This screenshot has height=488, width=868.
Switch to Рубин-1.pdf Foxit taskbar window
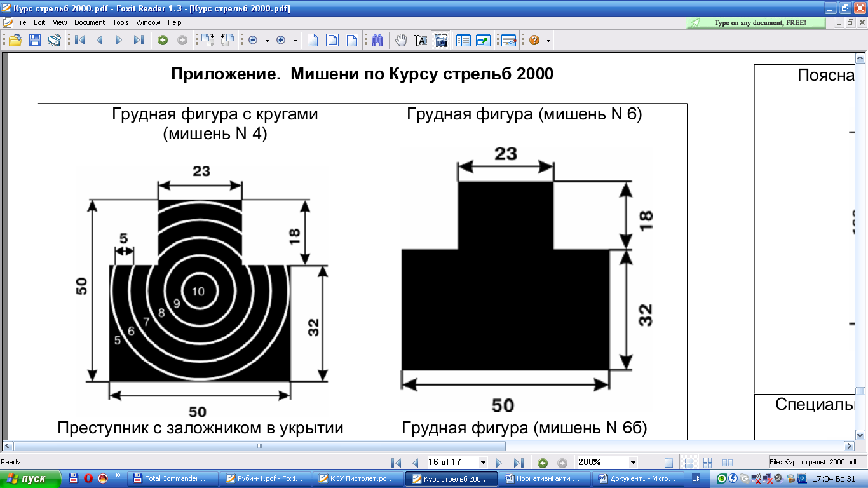[x=266, y=478]
